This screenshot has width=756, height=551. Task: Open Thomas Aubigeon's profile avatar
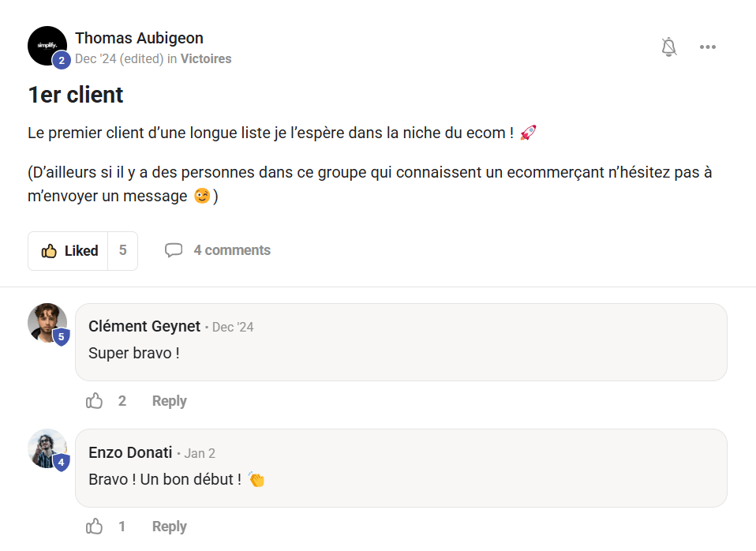(46, 45)
